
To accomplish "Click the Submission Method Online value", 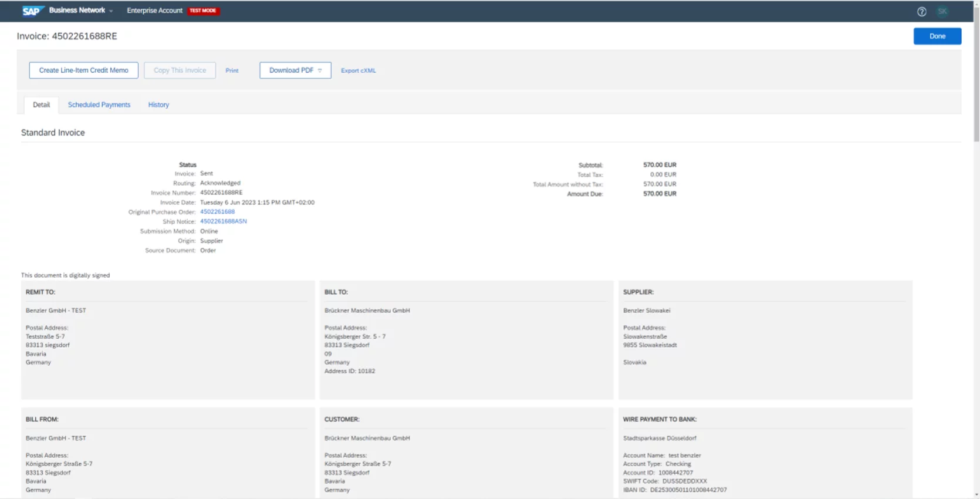I will 209,231.
